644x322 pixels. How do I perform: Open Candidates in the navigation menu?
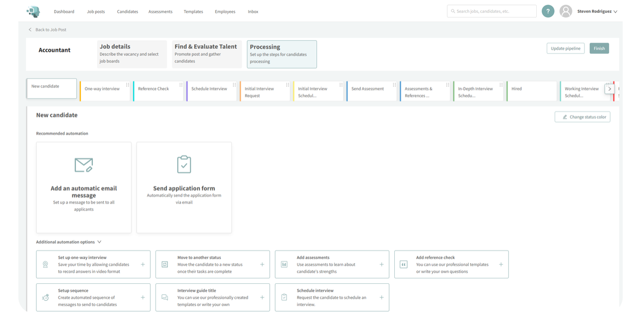127,11
